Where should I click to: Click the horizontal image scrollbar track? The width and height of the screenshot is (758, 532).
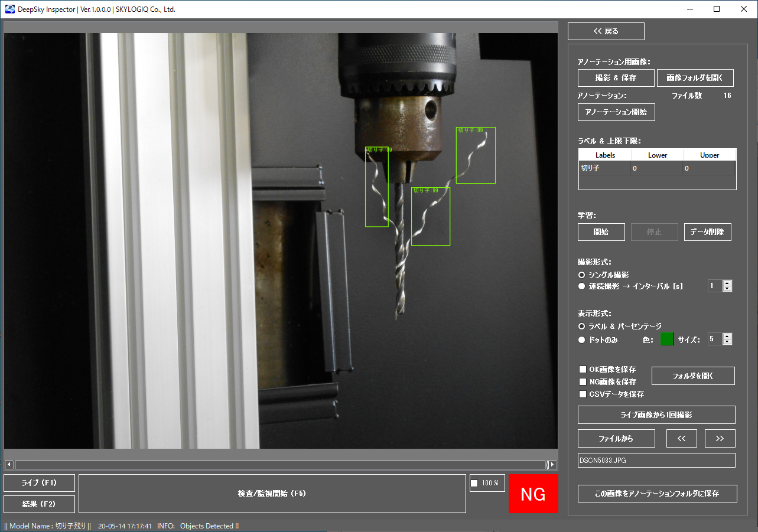click(281, 465)
